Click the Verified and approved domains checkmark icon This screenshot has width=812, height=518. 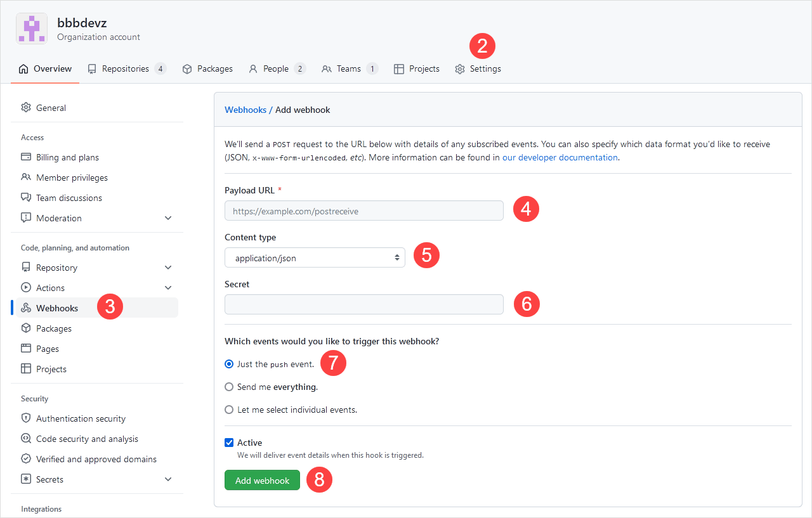tap(25, 458)
